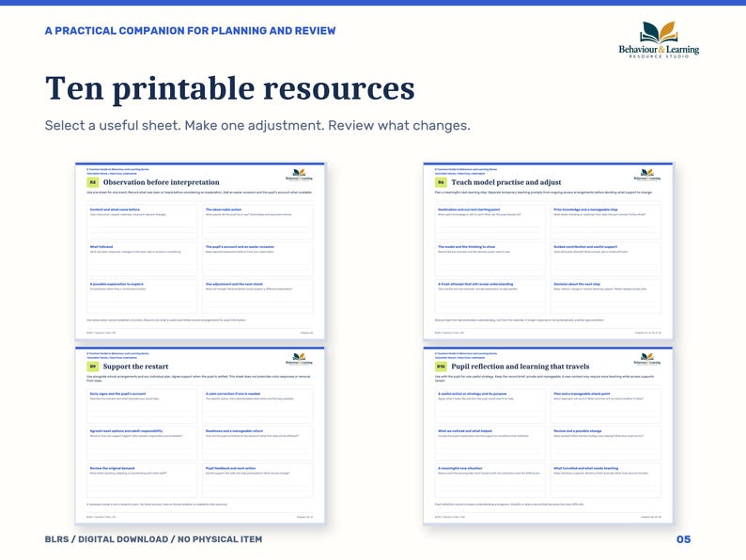Click 'Readiness and a manageable return' heading

point(234,431)
